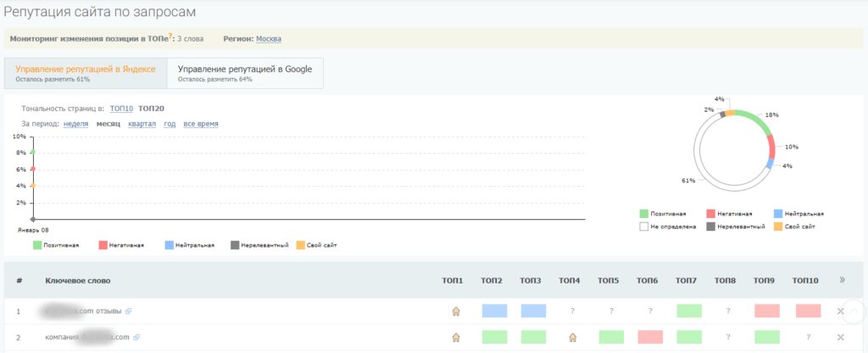The width and height of the screenshot is (868, 353).
Task: Click red negative cell in row 2 ТОП6
Action: (x=649, y=337)
